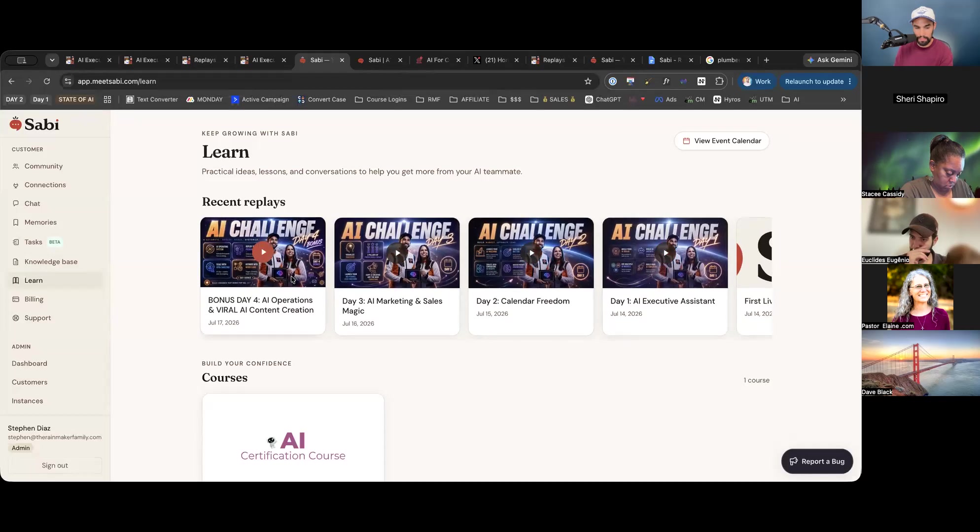Open the STATE OF AI tab group
This screenshot has height=532, width=980.
click(x=76, y=100)
